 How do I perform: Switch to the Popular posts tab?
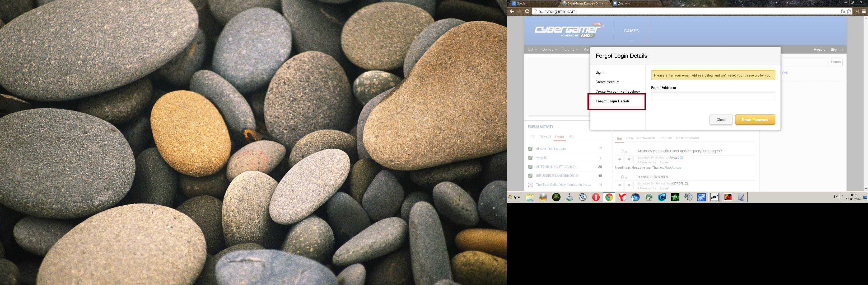pos(666,138)
